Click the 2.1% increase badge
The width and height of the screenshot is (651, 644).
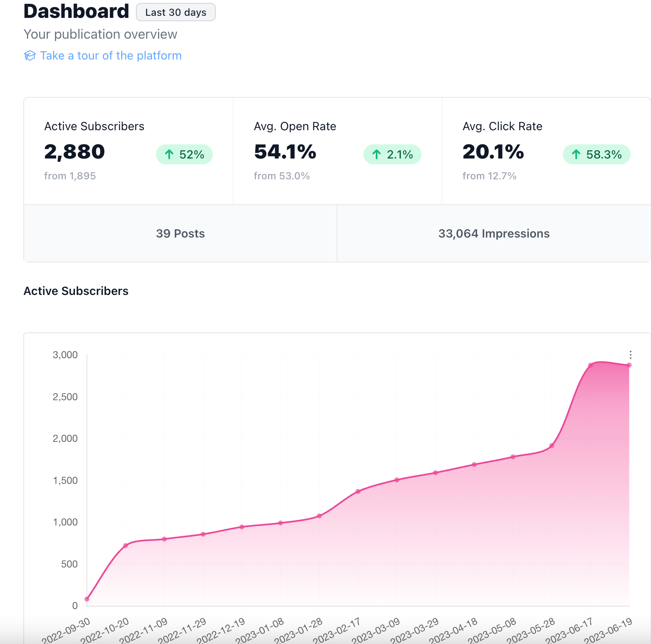(392, 154)
